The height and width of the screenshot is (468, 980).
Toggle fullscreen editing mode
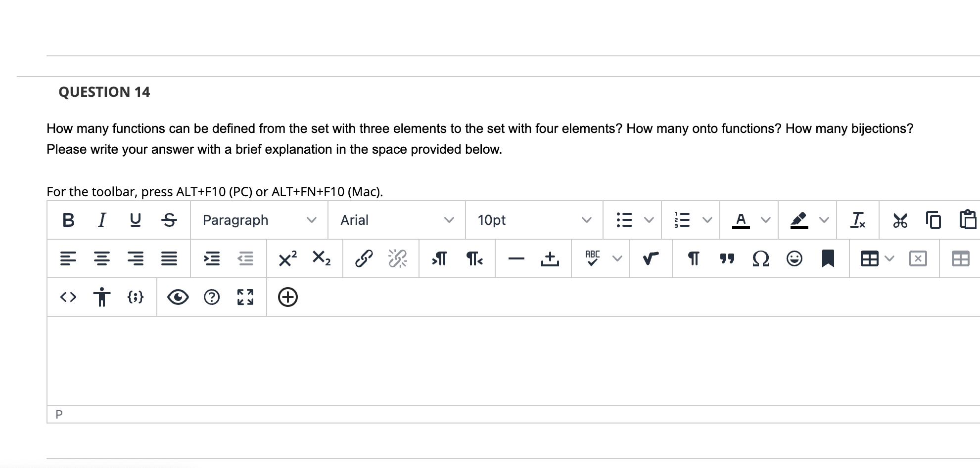pyautogui.click(x=245, y=297)
